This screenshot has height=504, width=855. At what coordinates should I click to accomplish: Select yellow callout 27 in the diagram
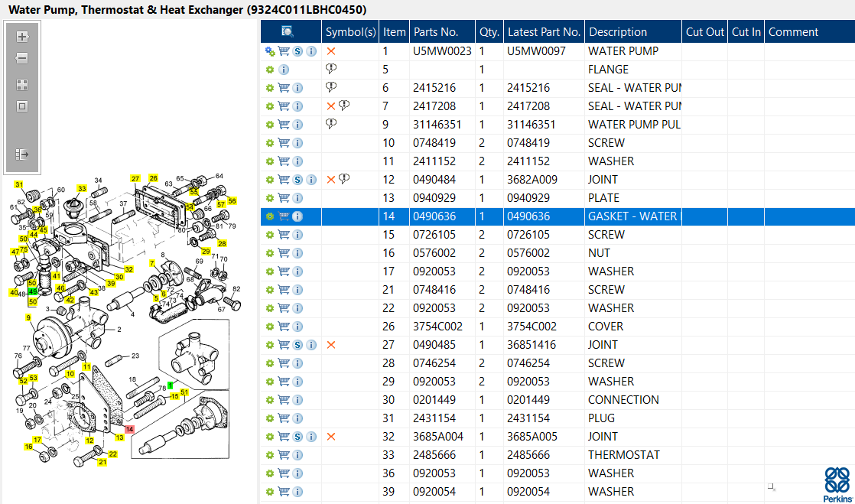(x=135, y=178)
